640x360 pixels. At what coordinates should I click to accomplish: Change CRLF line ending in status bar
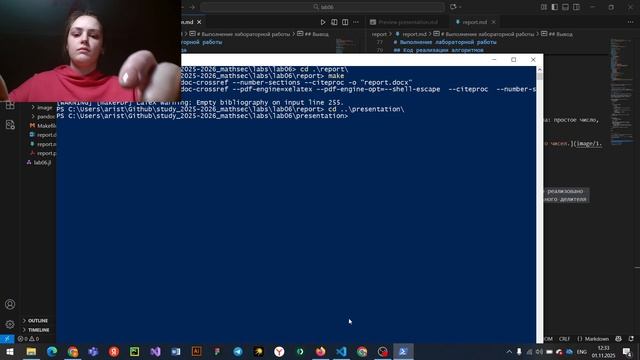[564, 339]
